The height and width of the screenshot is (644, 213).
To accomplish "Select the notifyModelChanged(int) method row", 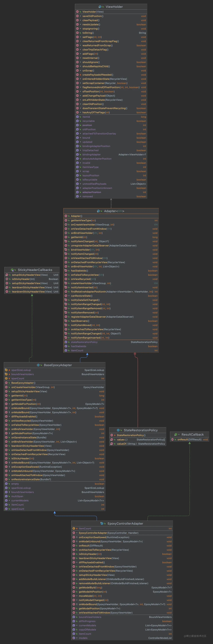I will 122,600.
